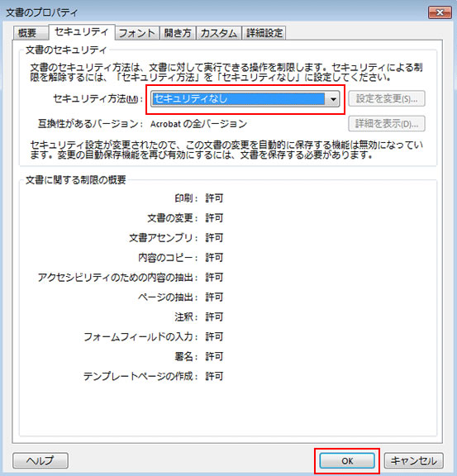Click the Acrobat の全バージョン compatibility text

click(198, 124)
